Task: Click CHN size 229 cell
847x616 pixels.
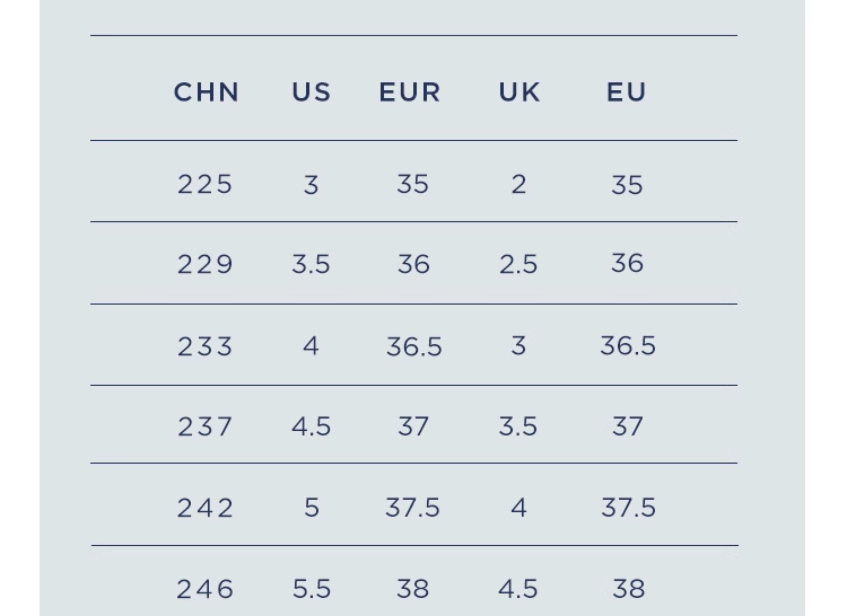Action: 205,264
